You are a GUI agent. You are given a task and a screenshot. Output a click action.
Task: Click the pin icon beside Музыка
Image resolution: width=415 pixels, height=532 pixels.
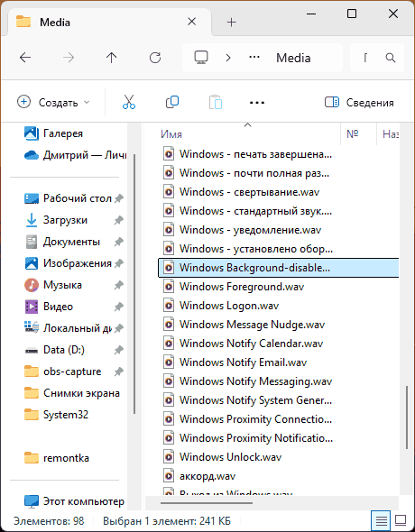click(x=118, y=285)
